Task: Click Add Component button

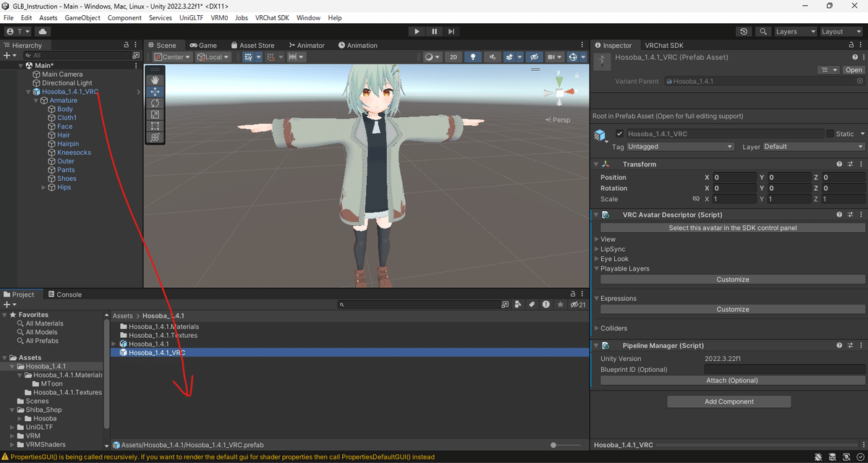Action: [x=729, y=402]
